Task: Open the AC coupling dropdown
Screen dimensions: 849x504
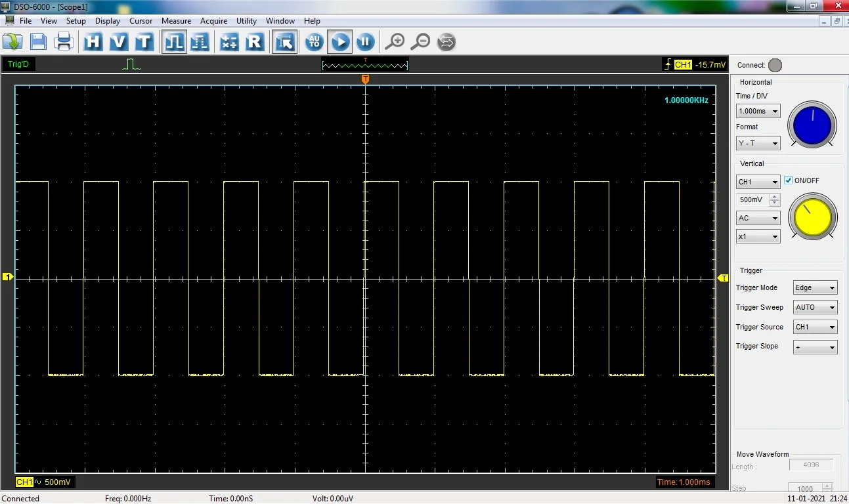Action: tap(758, 218)
